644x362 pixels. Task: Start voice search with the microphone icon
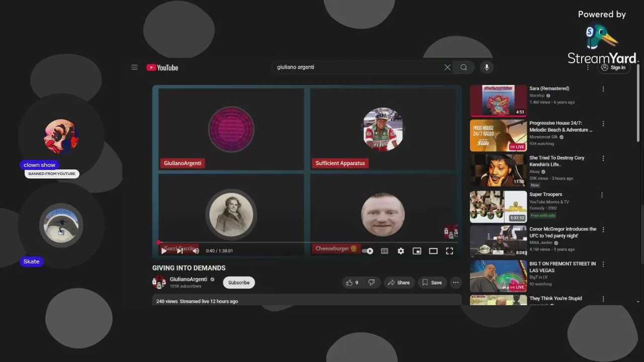click(x=487, y=67)
